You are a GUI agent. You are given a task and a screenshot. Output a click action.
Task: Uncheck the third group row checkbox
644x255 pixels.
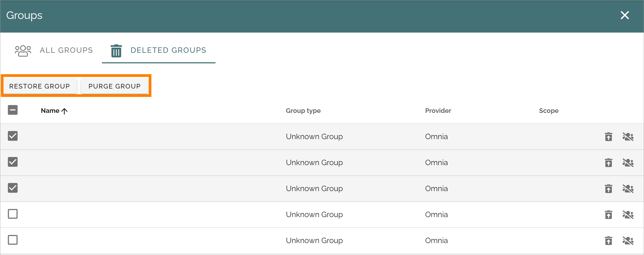click(13, 188)
